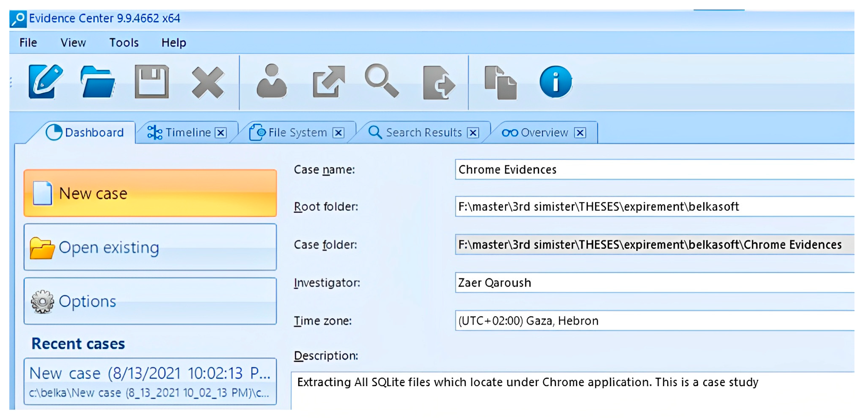Click the blue info icon
The height and width of the screenshot is (418, 868).
(x=555, y=82)
